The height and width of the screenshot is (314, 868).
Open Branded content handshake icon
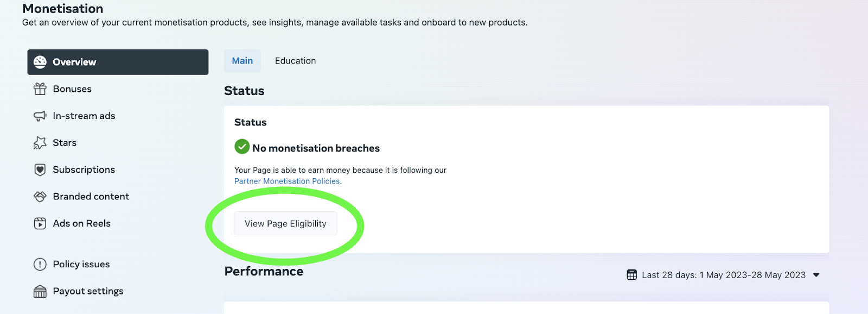point(40,197)
